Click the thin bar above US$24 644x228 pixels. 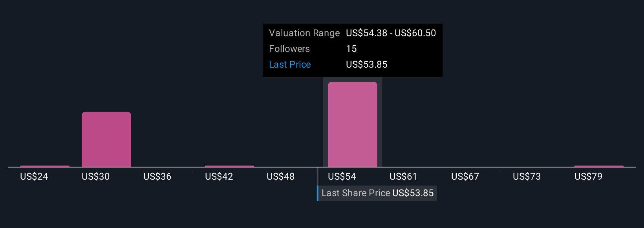pyautogui.click(x=45, y=166)
